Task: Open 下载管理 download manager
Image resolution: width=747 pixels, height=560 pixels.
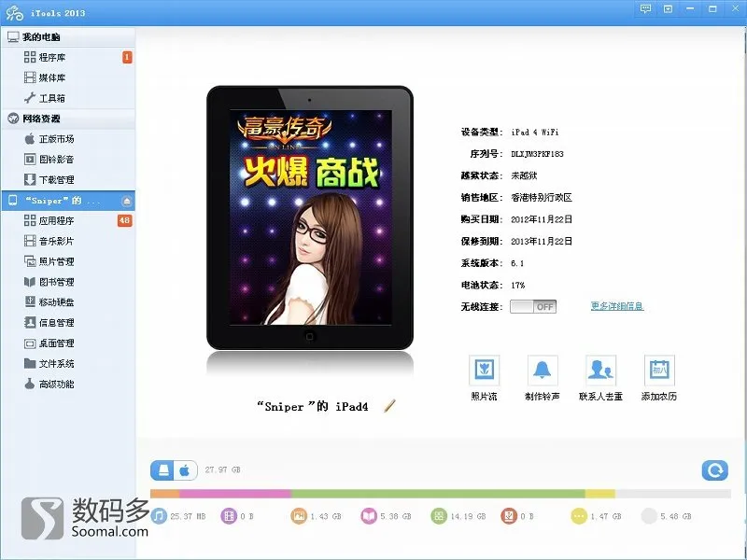Action: click(67, 180)
